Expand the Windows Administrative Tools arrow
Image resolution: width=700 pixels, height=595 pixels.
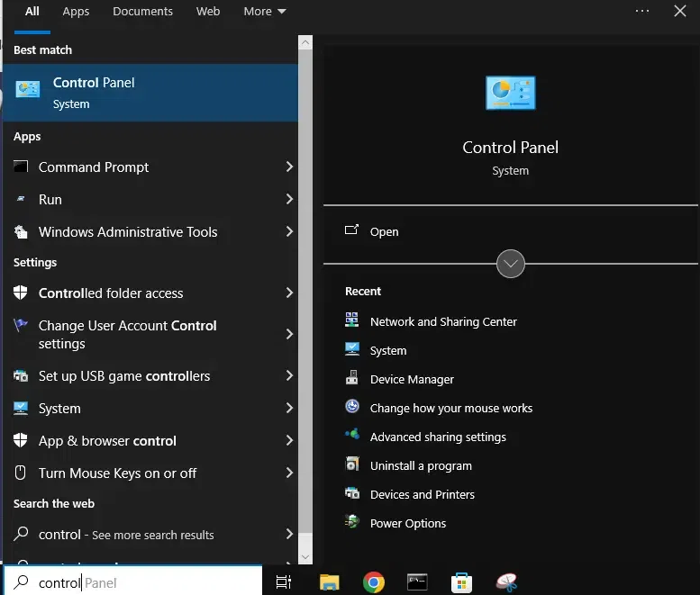[289, 231]
